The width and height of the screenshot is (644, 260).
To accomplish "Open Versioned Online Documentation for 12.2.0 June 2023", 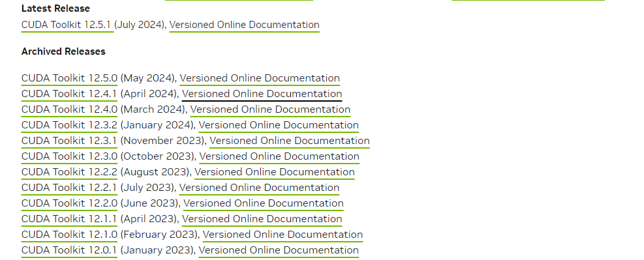I will click(263, 203).
